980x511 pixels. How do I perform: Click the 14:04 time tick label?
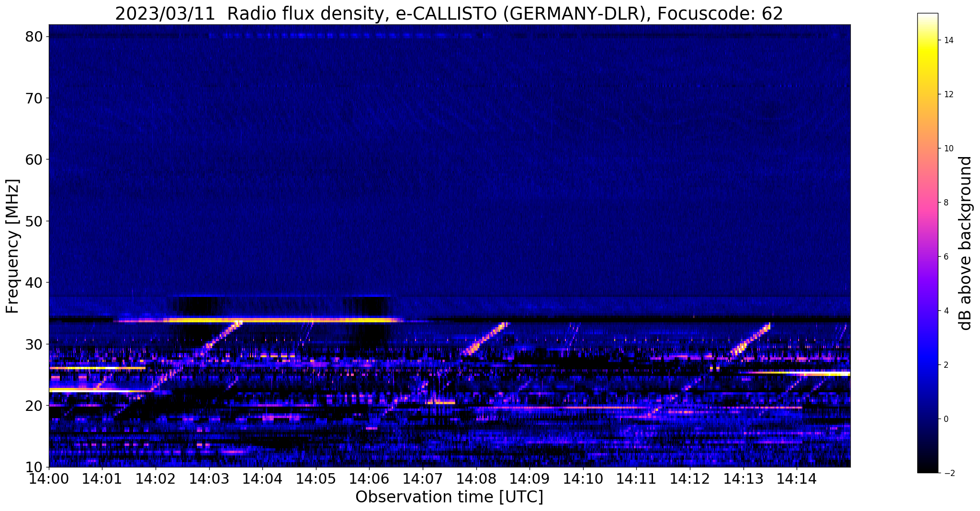click(262, 478)
